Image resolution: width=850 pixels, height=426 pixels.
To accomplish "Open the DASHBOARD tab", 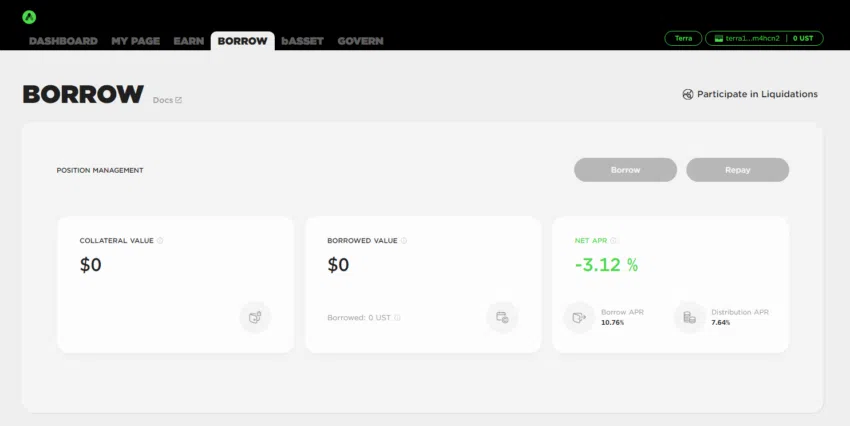I will (63, 41).
